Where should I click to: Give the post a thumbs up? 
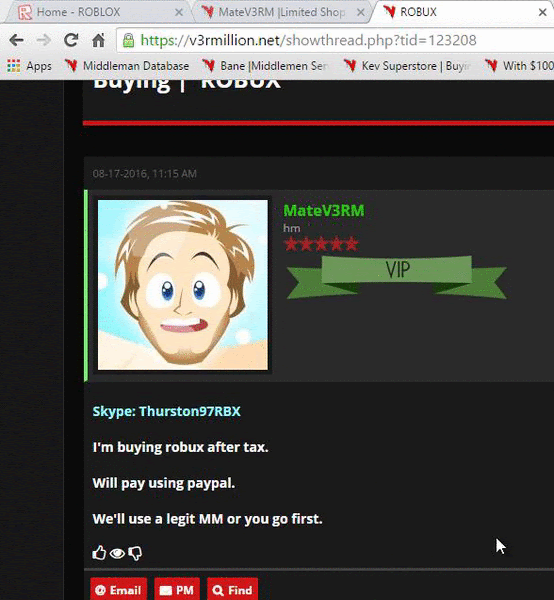point(99,553)
